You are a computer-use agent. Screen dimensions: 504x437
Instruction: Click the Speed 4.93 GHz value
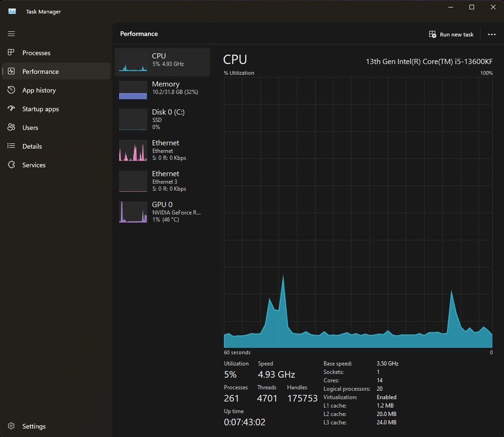click(276, 375)
